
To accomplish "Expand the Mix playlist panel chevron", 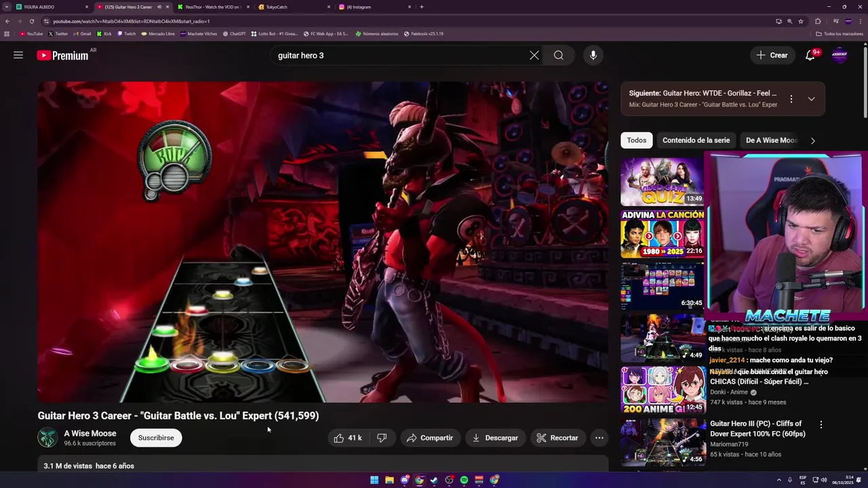I will click(x=811, y=99).
